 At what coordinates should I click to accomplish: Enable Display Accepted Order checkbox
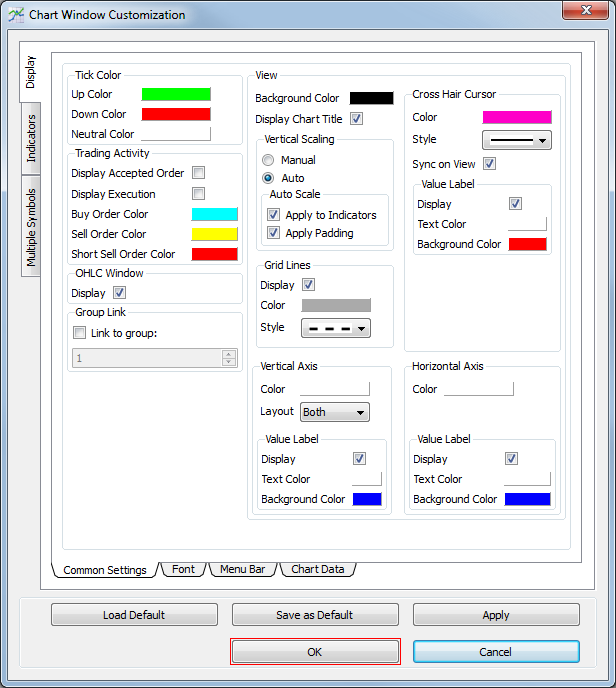[198, 173]
